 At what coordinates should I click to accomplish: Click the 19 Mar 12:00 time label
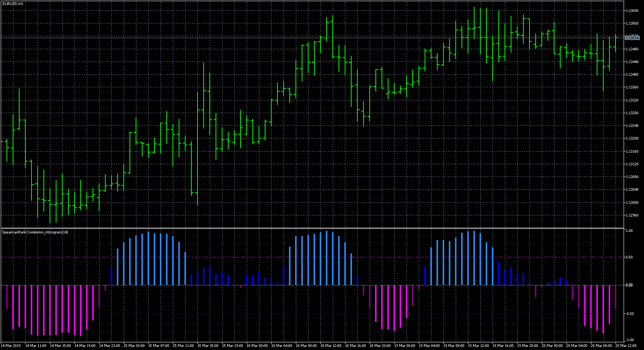[478, 346]
